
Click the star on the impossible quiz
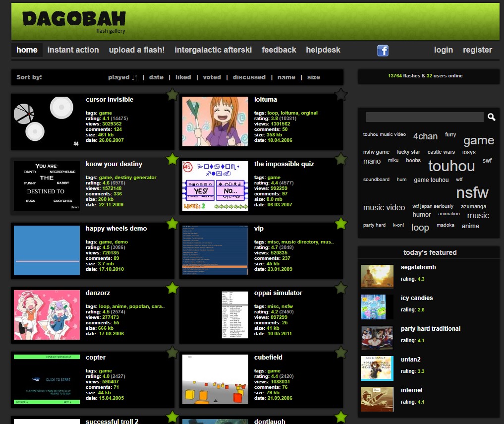pyautogui.click(x=341, y=159)
